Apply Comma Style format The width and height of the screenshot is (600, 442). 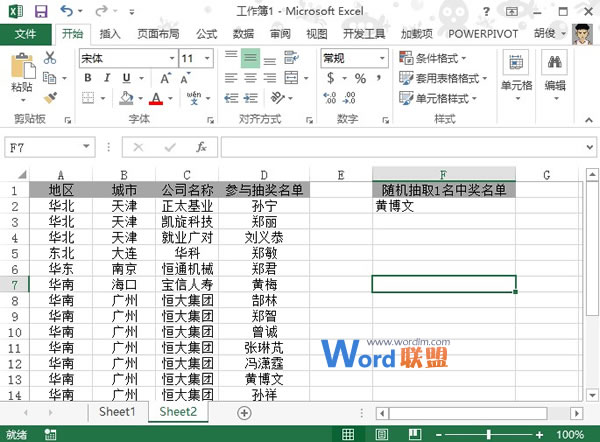379,78
